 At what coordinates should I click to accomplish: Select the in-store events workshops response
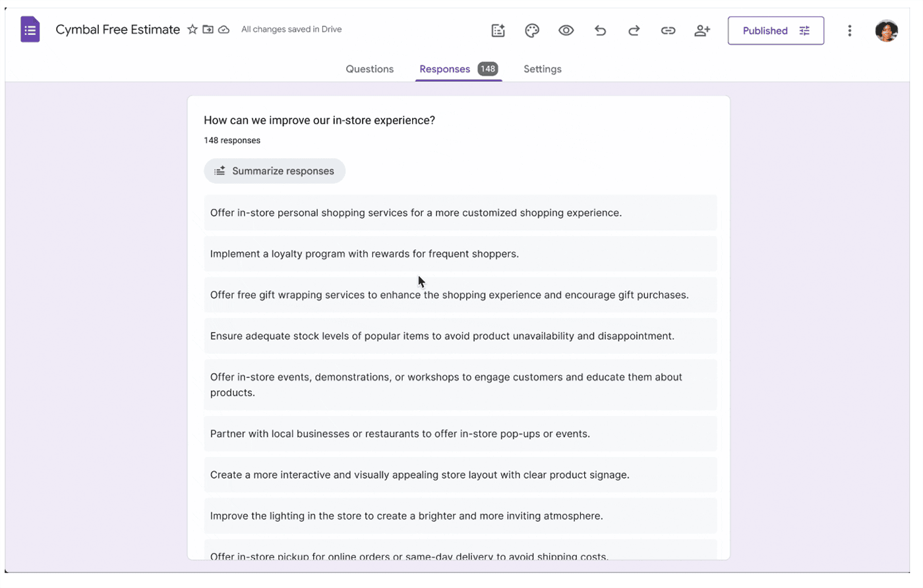(x=460, y=385)
